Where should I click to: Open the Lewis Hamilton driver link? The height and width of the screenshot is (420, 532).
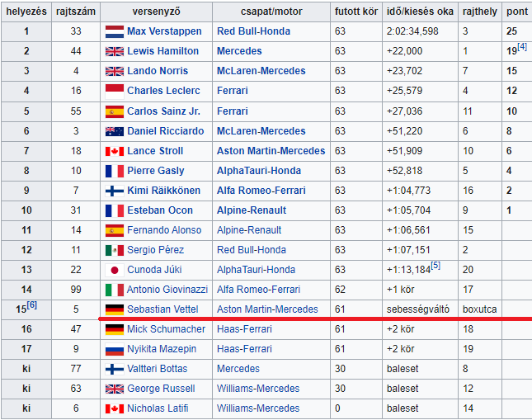click(162, 51)
